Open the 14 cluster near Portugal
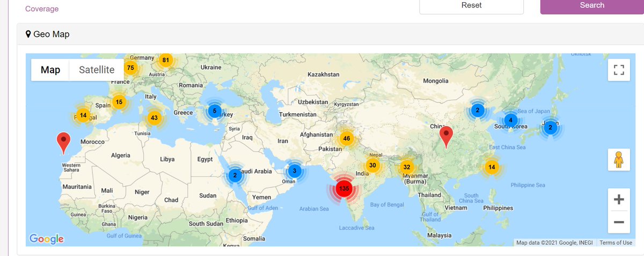Viewport: 644px width, 256px height. pos(83,115)
